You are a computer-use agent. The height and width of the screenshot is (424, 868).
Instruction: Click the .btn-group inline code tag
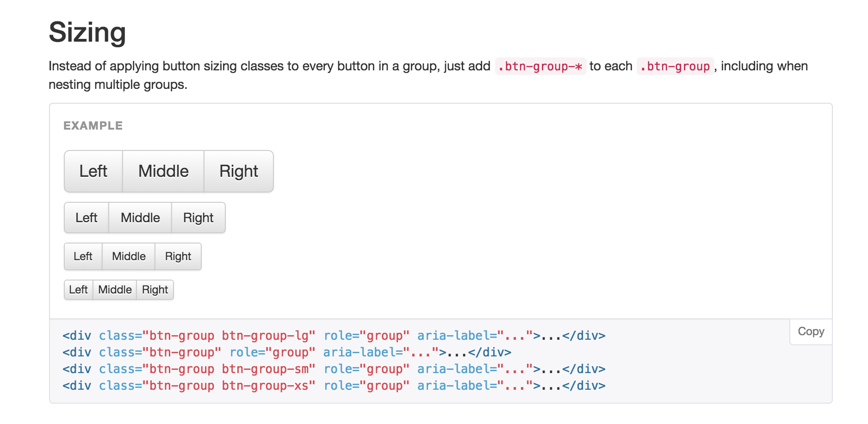click(x=675, y=66)
